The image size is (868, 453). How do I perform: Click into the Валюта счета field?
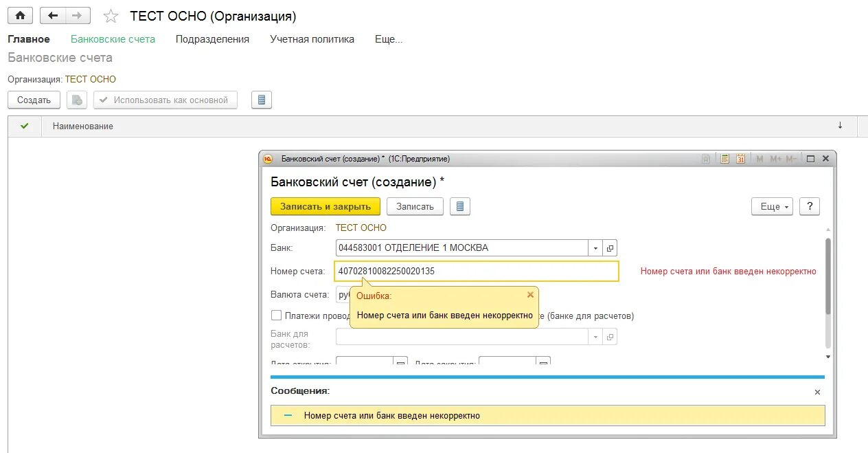[x=343, y=295]
